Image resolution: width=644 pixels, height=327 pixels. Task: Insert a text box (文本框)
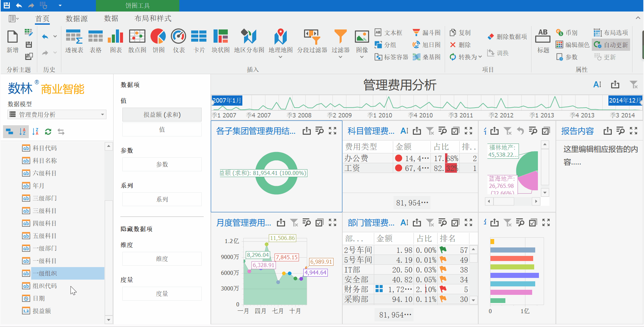(388, 32)
